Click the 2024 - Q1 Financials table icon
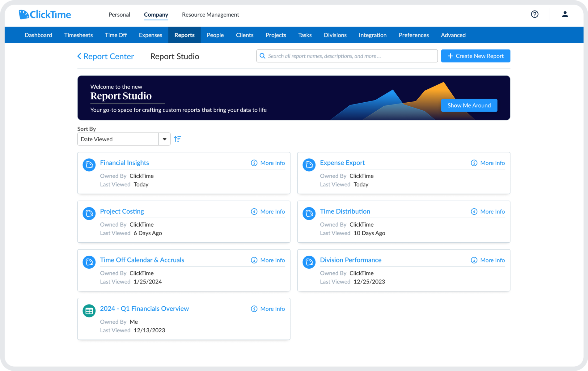Screen dimensions: 588x371 coord(89,311)
